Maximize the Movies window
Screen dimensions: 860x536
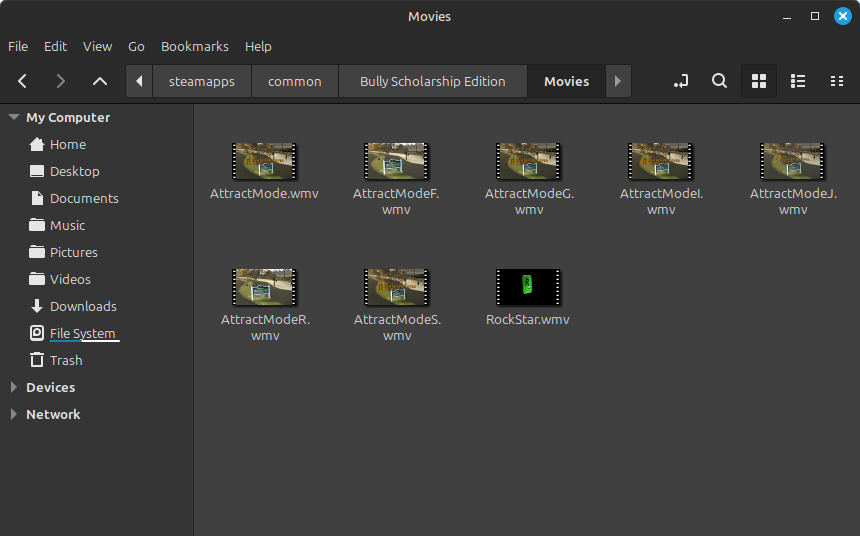pyautogui.click(x=815, y=16)
